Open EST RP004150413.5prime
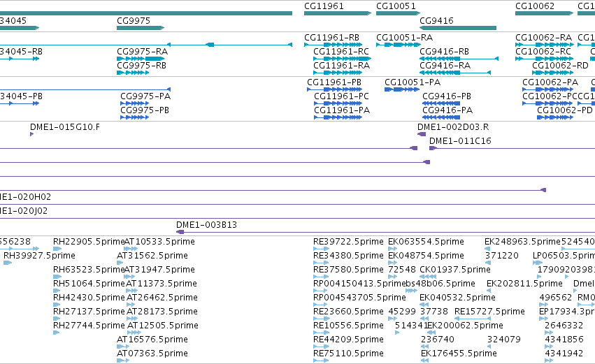 [x=320, y=291]
